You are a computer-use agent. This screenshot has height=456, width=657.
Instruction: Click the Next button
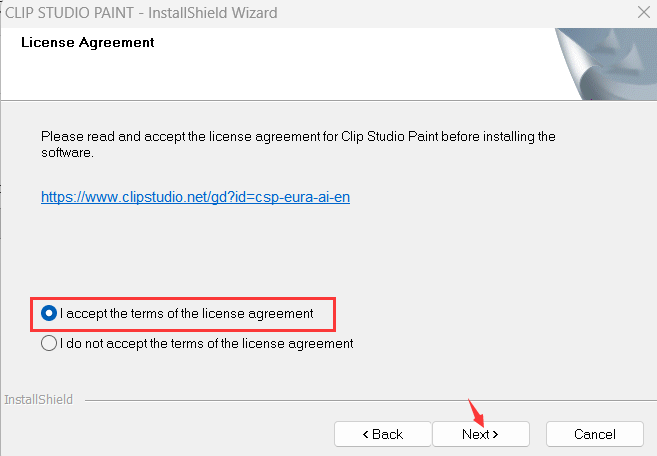pos(481,434)
